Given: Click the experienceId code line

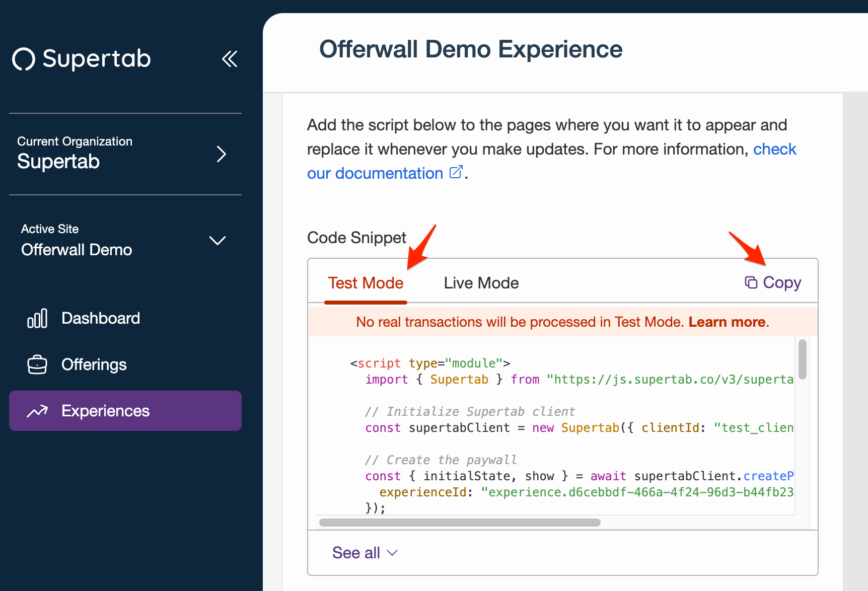Looking at the screenshot, I should click(587, 492).
